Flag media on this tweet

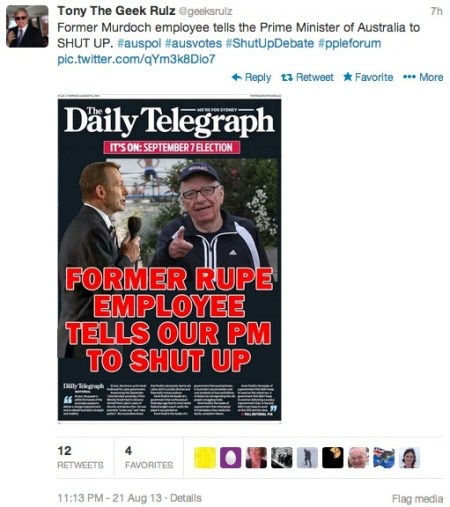pos(417,499)
